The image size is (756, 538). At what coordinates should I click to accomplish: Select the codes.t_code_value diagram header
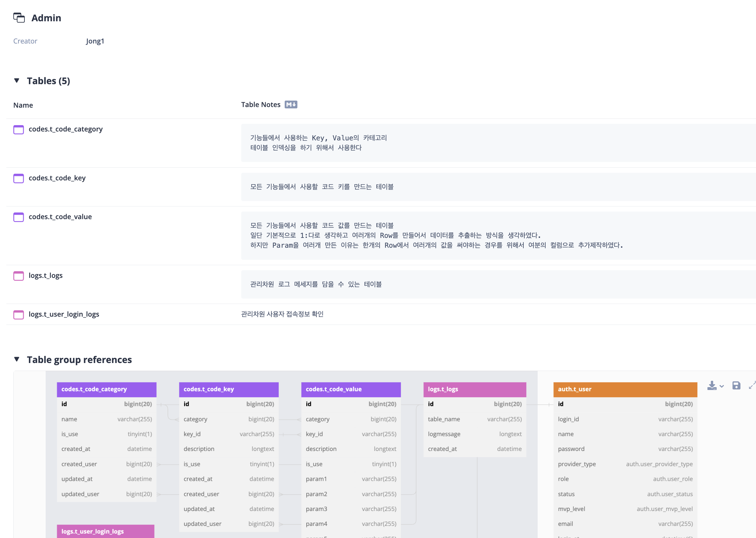[350, 389]
